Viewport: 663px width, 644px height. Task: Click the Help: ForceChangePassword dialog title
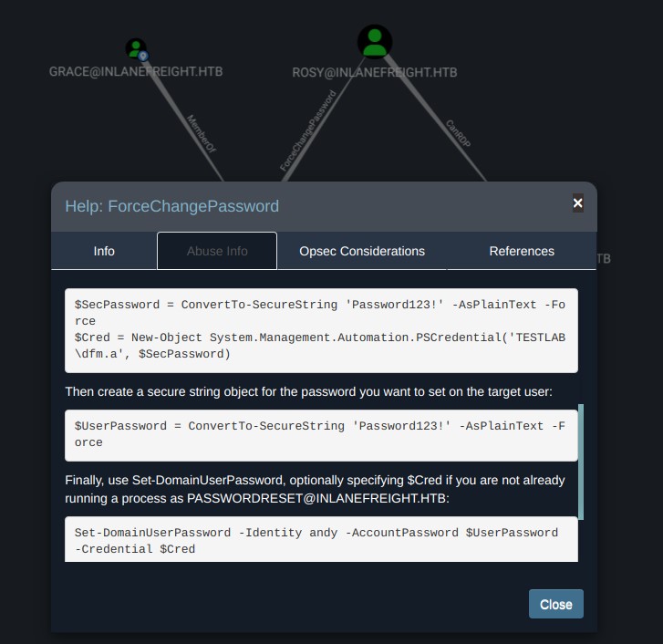(172, 206)
